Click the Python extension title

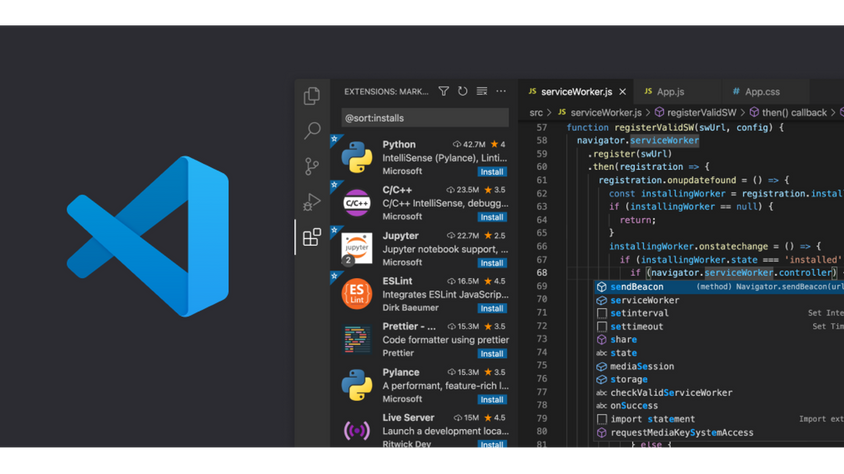coord(399,144)
